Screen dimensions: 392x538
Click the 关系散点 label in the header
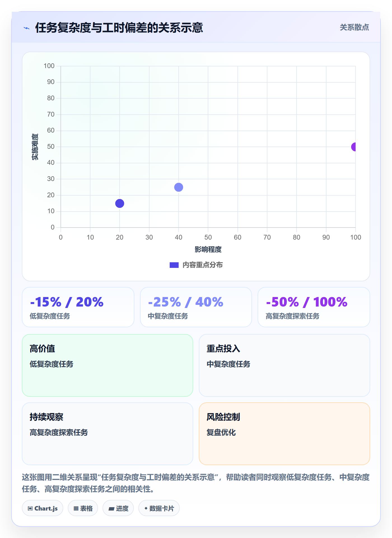354,27
